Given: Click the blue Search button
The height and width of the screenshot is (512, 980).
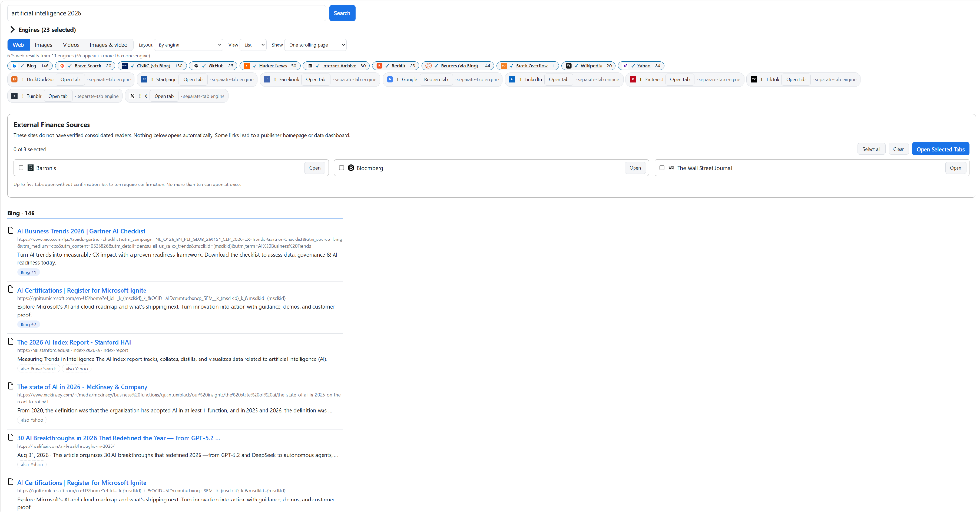Looking at the screenshot, I should pos(342,13).
